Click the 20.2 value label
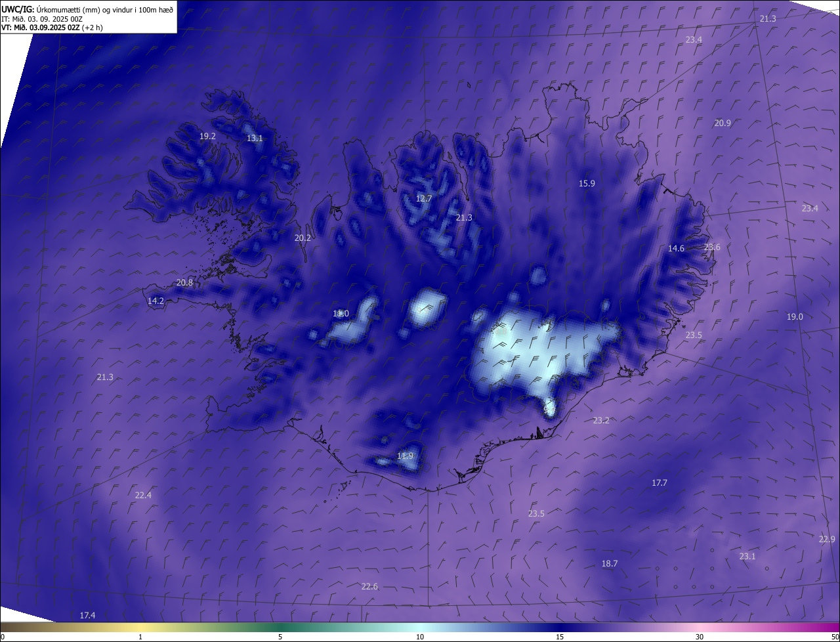 coord(303,238)
